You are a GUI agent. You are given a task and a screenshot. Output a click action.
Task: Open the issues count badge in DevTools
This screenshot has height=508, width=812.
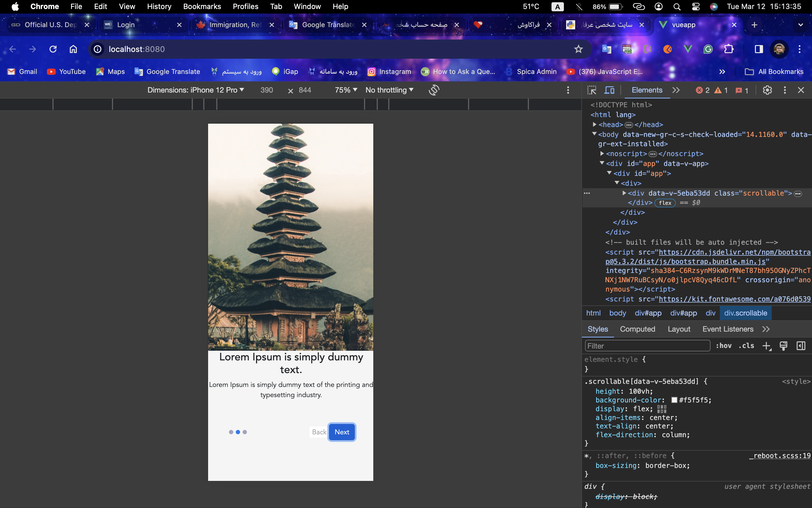742,90
